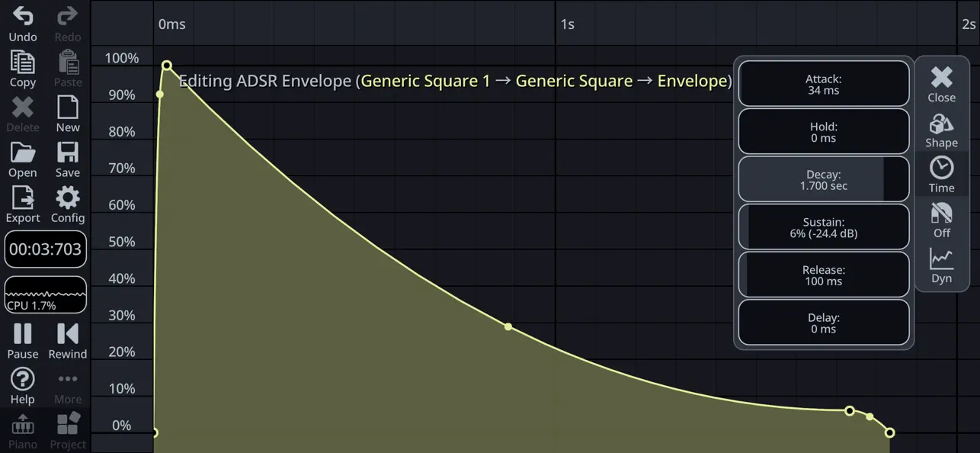Click Generic Square 1 breadcrumb link
Image resolution: width=980 pixels, height=453 pixels.
point(425,81)
